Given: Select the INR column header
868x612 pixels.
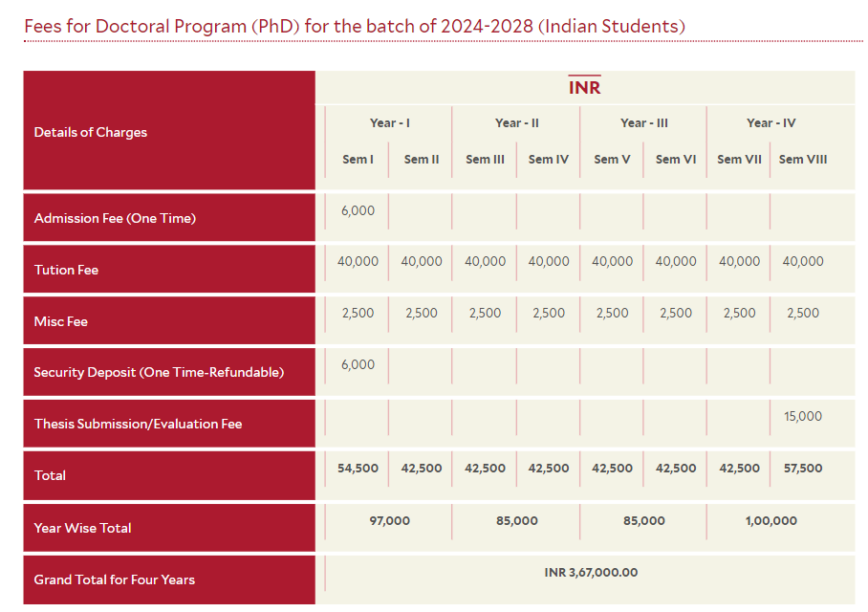Looking at the screenshot, I should coord(585,86).
